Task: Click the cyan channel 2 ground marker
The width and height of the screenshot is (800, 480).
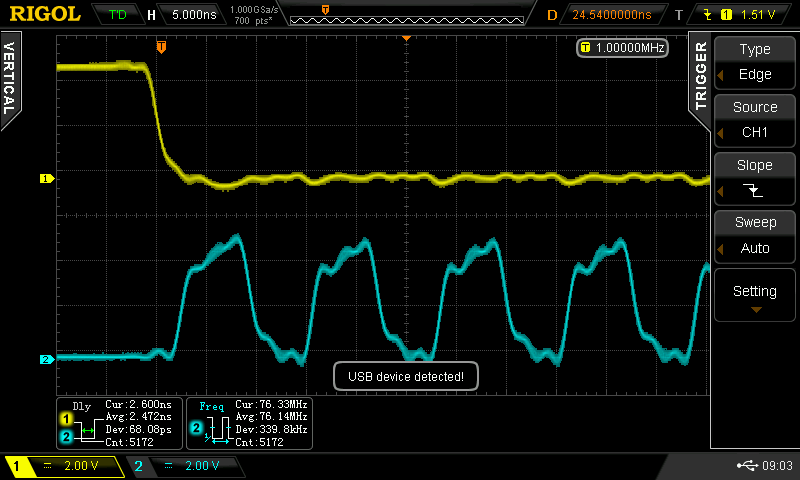Action: coord(45,359)
